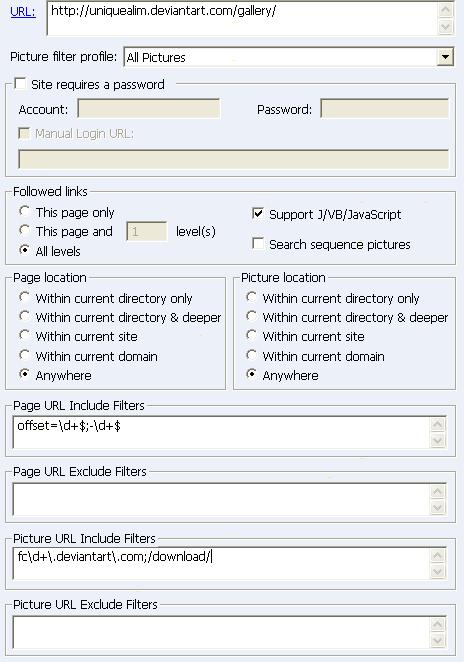Set Page location to Within current domain

24,355
